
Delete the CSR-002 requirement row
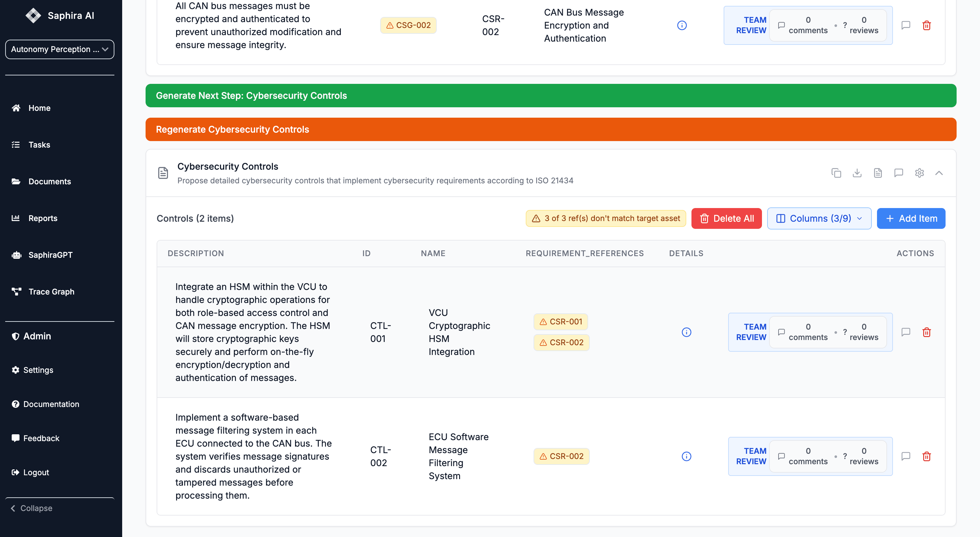coord(926,25)
